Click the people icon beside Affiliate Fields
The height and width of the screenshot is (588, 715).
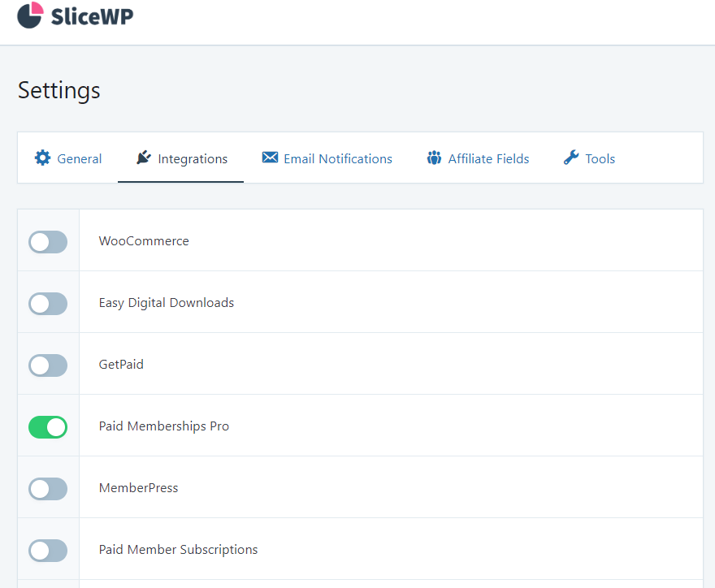pyautogui.click(x=435, y=158)
